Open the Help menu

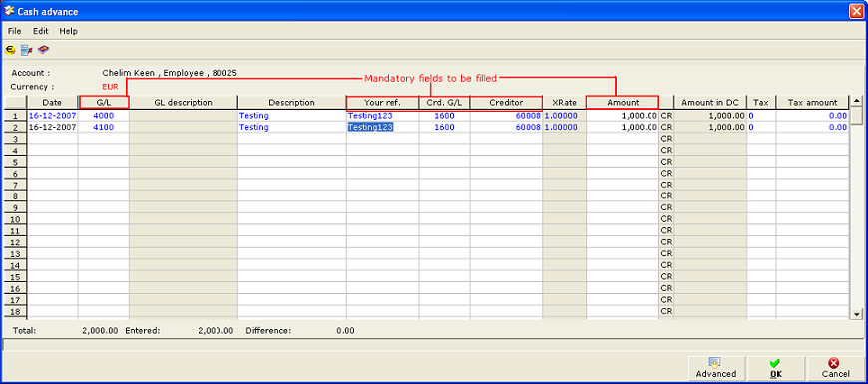[69, 31]
